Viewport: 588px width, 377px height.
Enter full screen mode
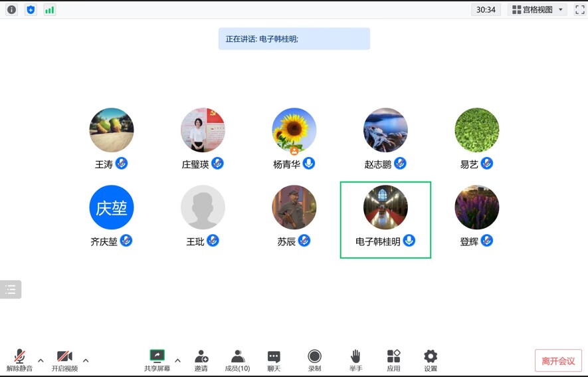579,10
